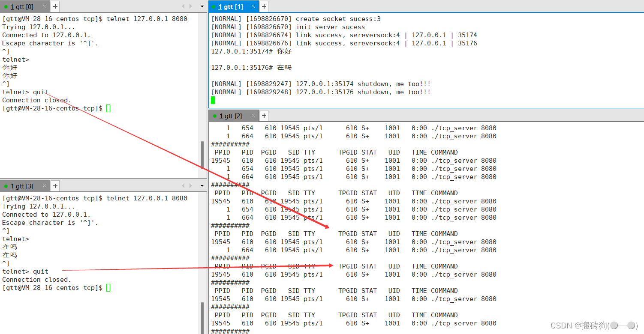The height and width of the screenshot is (334, 644).
Task: Click the left tab arrow in gtt [0] pane
Action: (x=184, y=6)
